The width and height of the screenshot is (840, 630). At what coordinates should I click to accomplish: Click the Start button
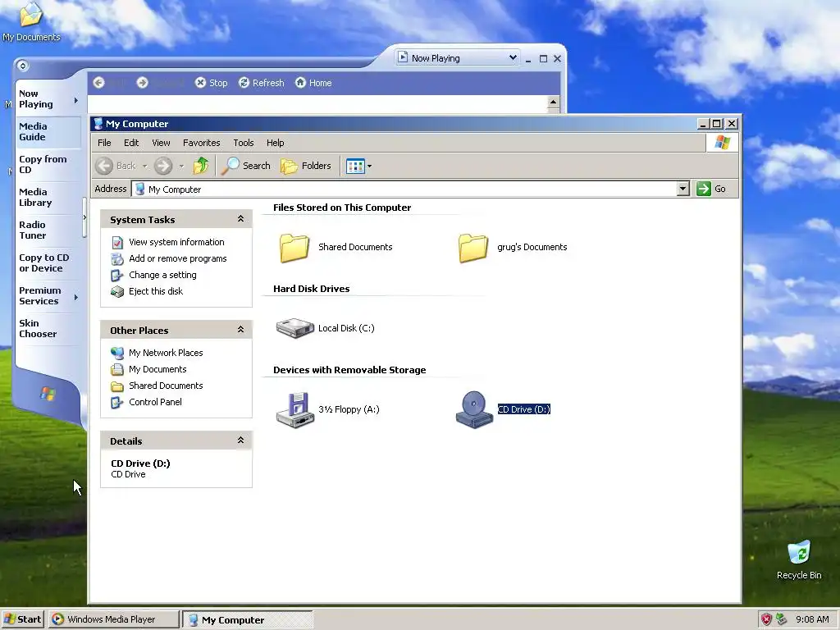click(x=22, y=619)
